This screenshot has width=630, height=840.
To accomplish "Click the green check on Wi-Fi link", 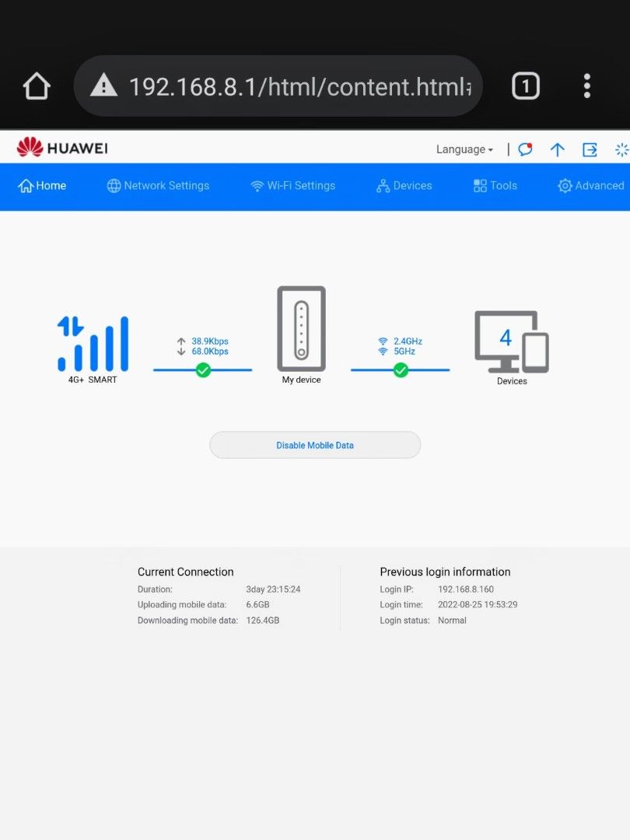I will 401,369.
